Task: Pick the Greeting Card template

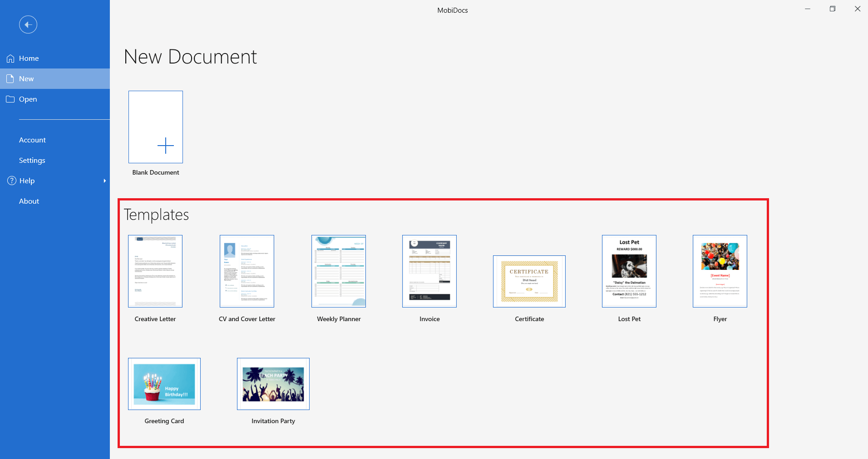Action: tap(164, 384)
